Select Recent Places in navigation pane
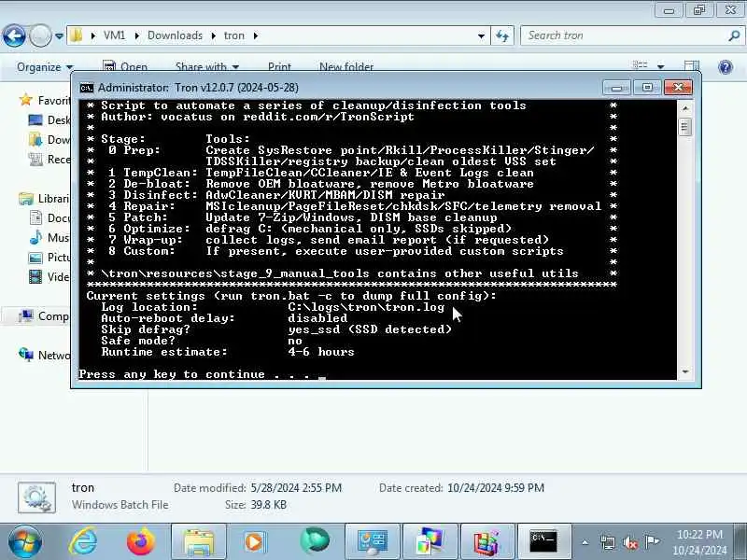The image size is (747, 560). [49, 159]
